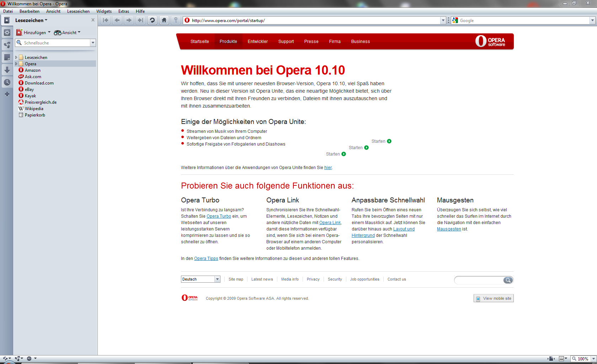Open the zoom level dropdown arrow
597x364 pixels.
click(x=593, y=359)
